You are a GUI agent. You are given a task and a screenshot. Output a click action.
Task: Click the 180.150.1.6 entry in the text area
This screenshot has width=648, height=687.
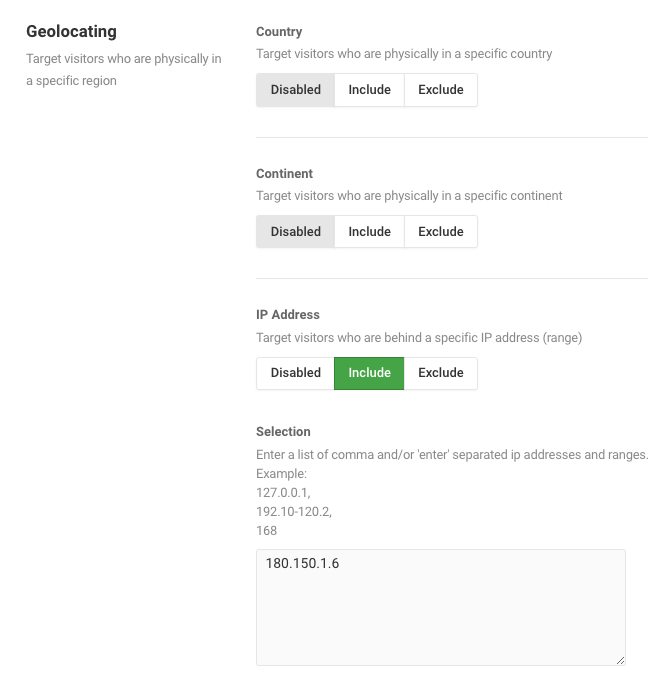point(302,563)
